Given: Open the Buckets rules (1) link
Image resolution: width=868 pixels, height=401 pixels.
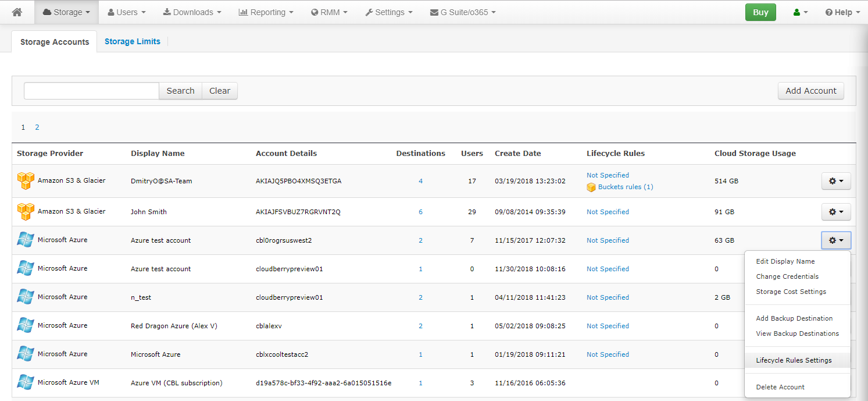Looking at the screenshot, I should tap(626, 187).
